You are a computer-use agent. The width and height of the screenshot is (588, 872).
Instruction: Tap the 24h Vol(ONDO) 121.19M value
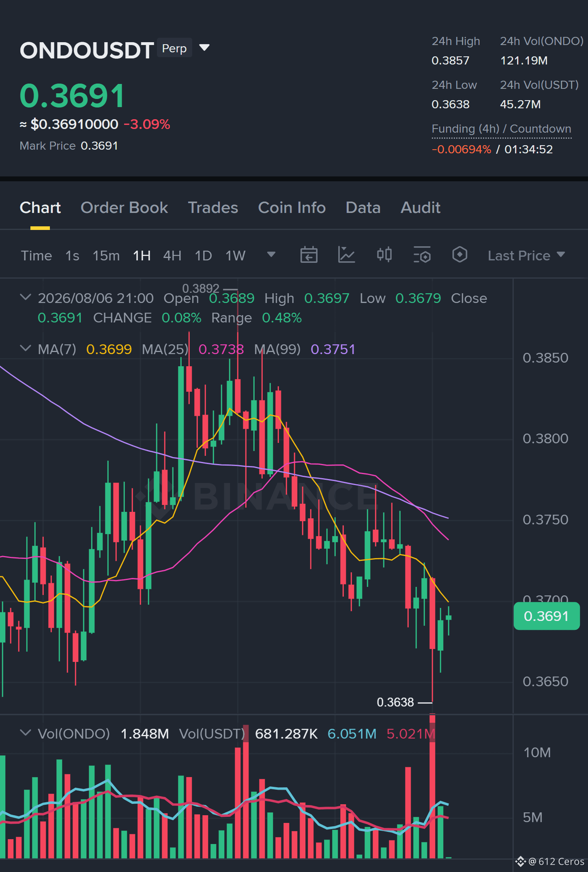pos(524,60)
